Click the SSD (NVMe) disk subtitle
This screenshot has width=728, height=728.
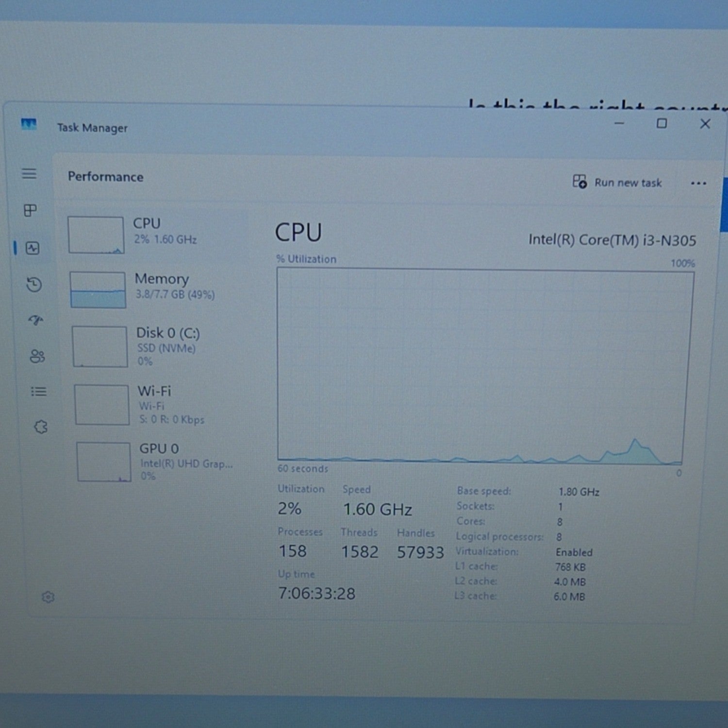[166, 348]
